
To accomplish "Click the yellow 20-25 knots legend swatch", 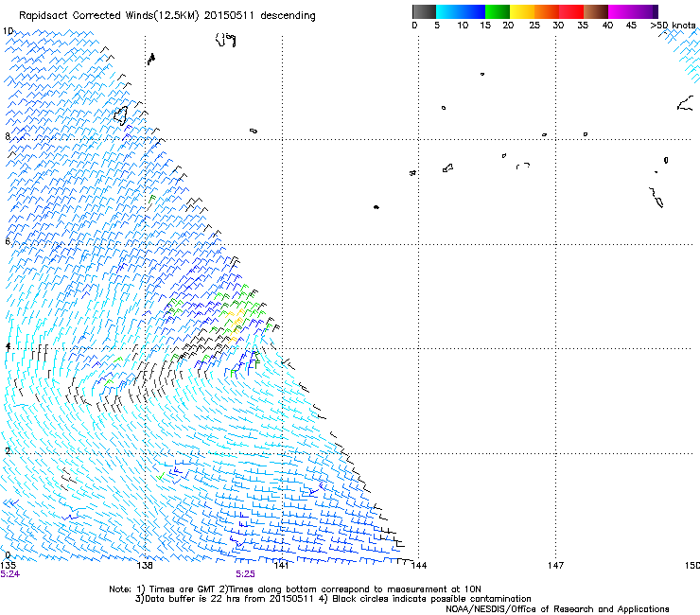I will pos(522,11).
